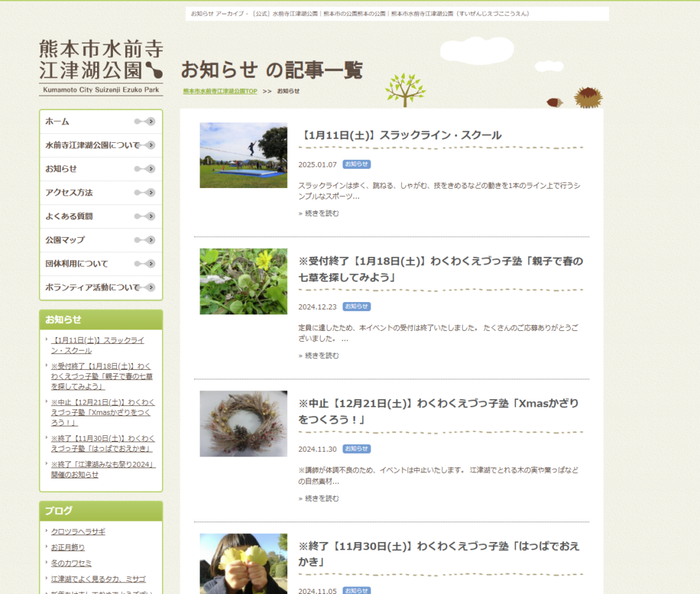Click top banner page description text
700x594 pixels.
[360, 14]
